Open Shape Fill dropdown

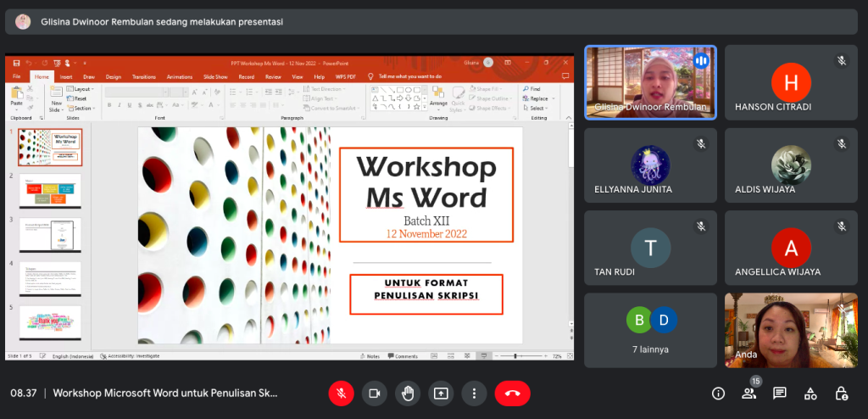pos(487,89)
